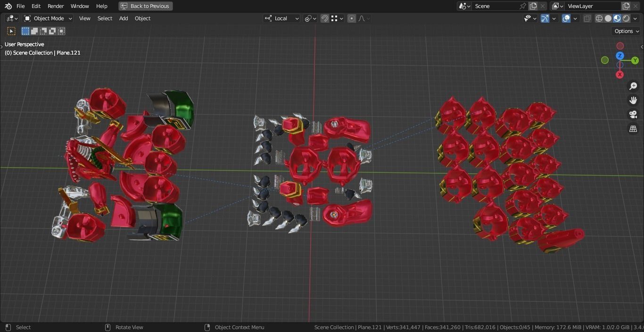644x332 pixels.
Task: Expand the toolbar with the left edge arrow
Action: (2, 47)
